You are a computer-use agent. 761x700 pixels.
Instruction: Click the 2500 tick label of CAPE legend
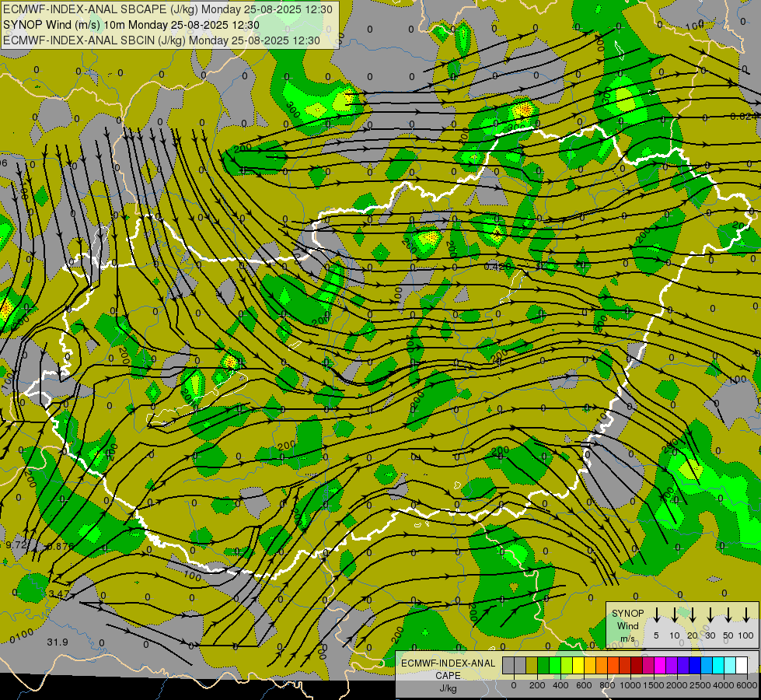pyautogui.click(x=700, y=685)
